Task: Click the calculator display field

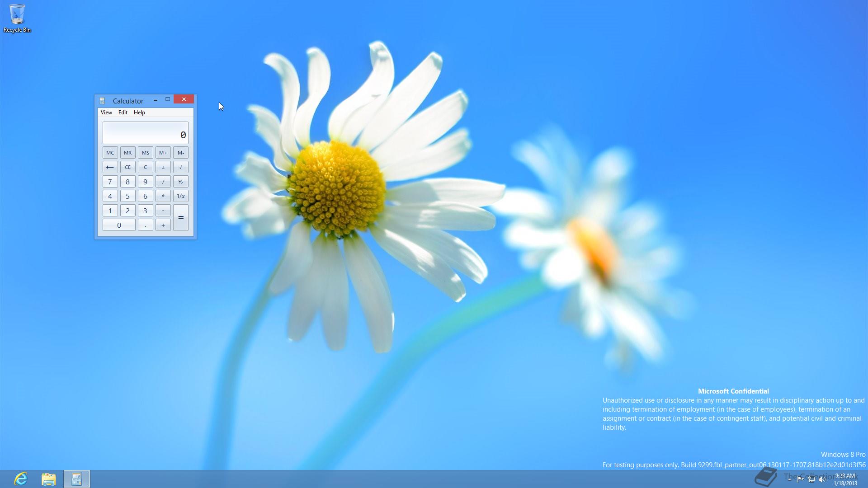Action: click(145, 133)
